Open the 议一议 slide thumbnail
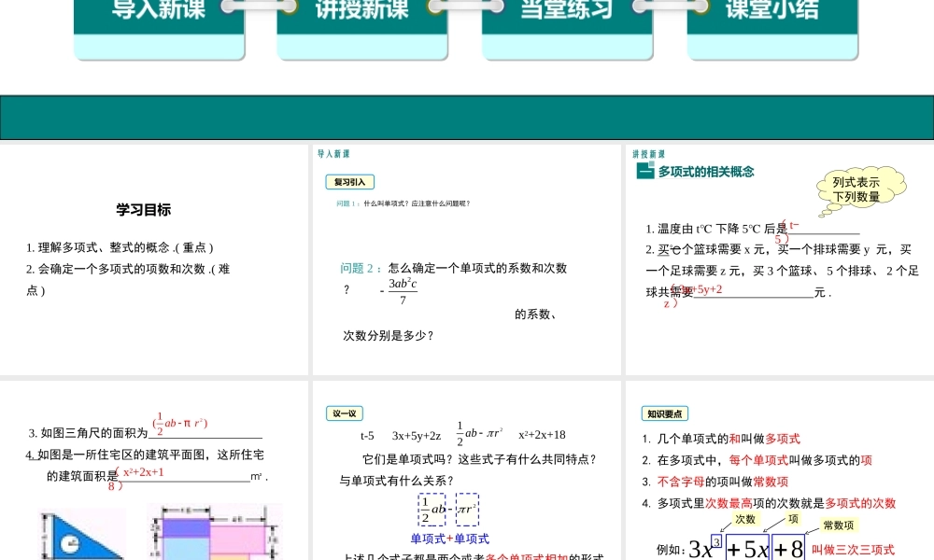Viewport: 934px width, 560px height. 466,470
